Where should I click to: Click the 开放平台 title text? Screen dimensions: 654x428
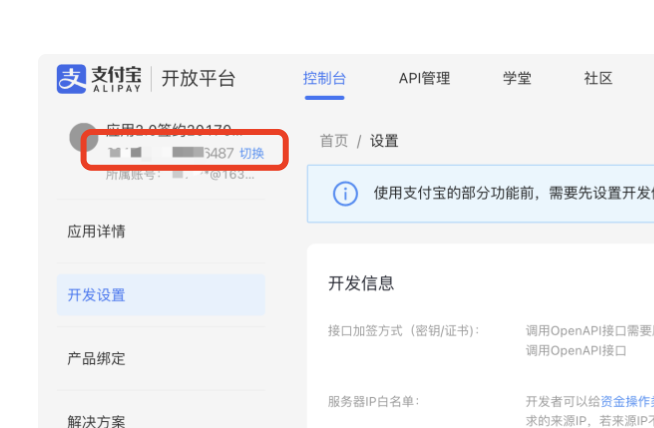[x=199, y=79]
